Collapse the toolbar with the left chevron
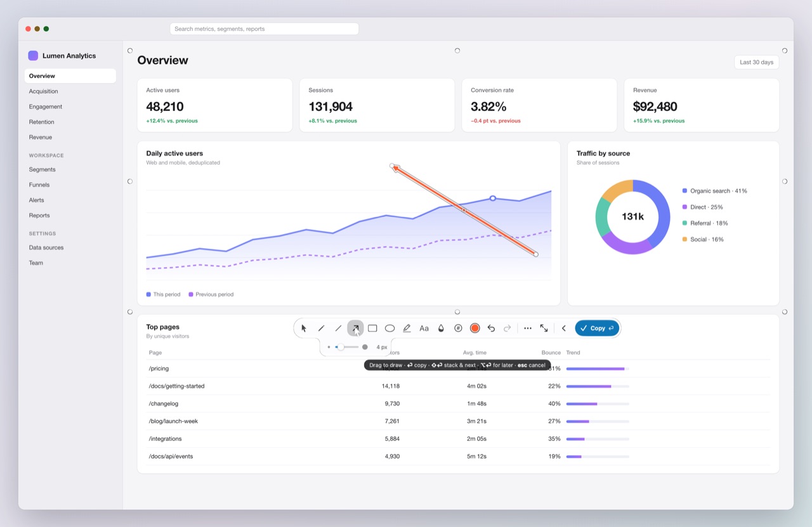 coord(563,328)
